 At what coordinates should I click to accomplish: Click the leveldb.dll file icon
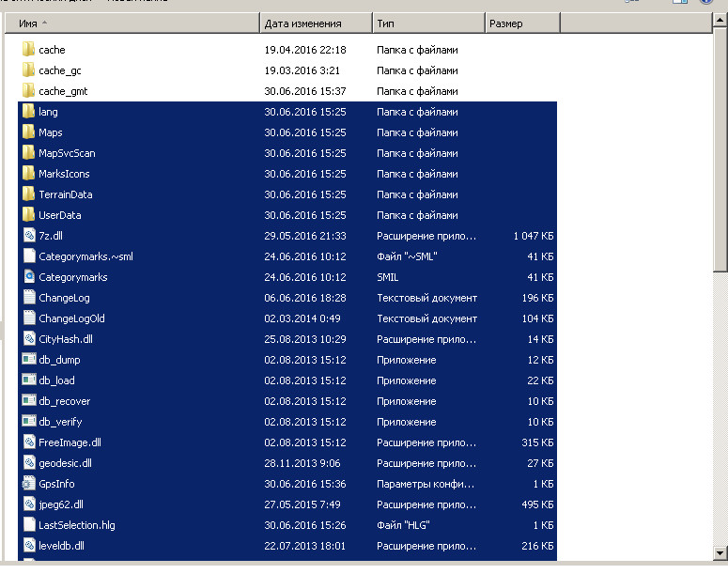28,546
